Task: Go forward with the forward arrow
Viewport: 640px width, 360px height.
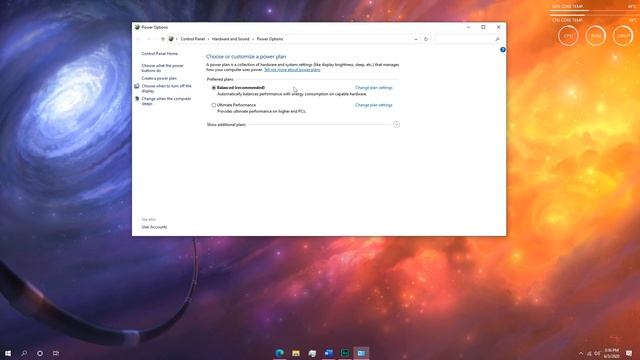Action: click(x=149, y=39)
